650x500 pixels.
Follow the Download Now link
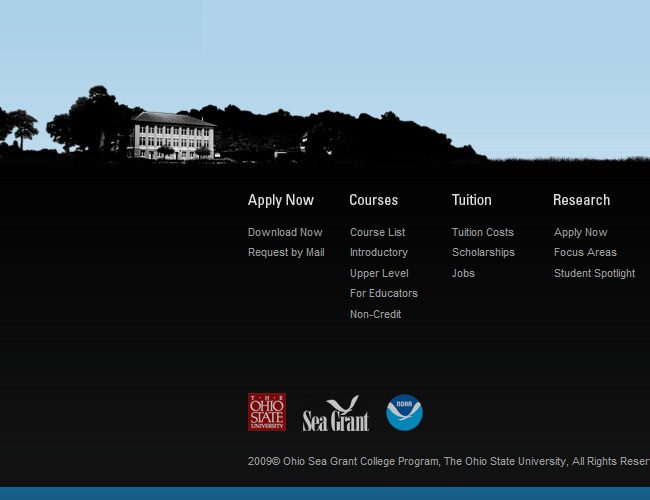click(x=285, y=232)
